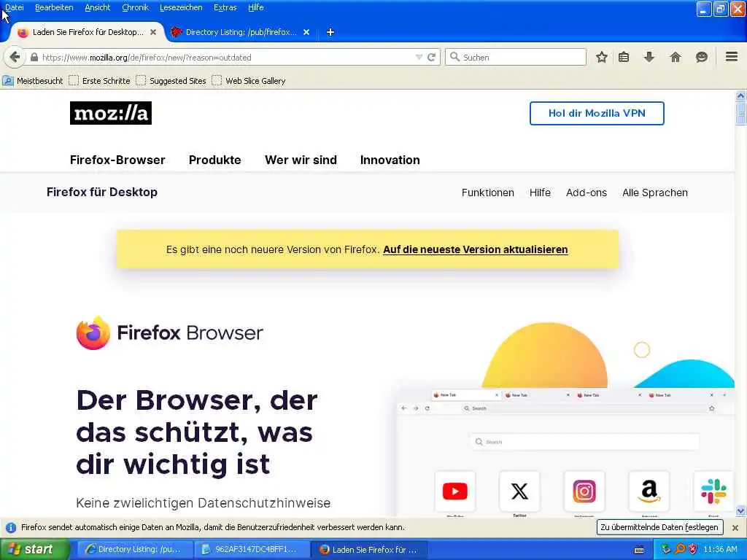Open the Hilfe menu in menu bar
Image resolution: width=747 pixels, height=560 pixels.
click(255, 7)
